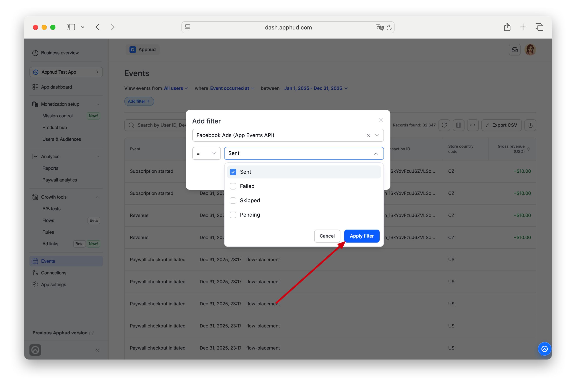This screenshot has height=392, width=576.
Task: Open the Apphud Test App selector
Action: [x=66, y=72]
